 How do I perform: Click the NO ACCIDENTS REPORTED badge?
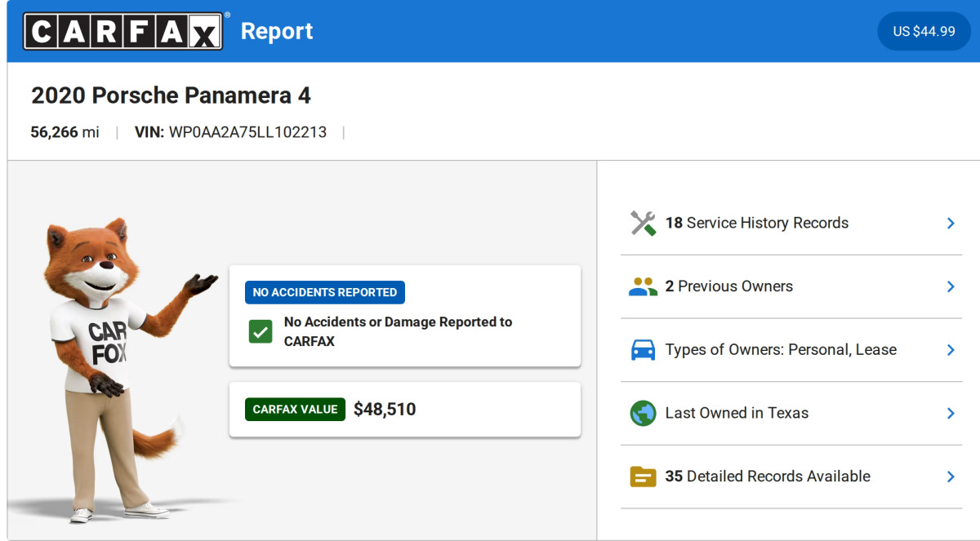click(x=325, y=293)
